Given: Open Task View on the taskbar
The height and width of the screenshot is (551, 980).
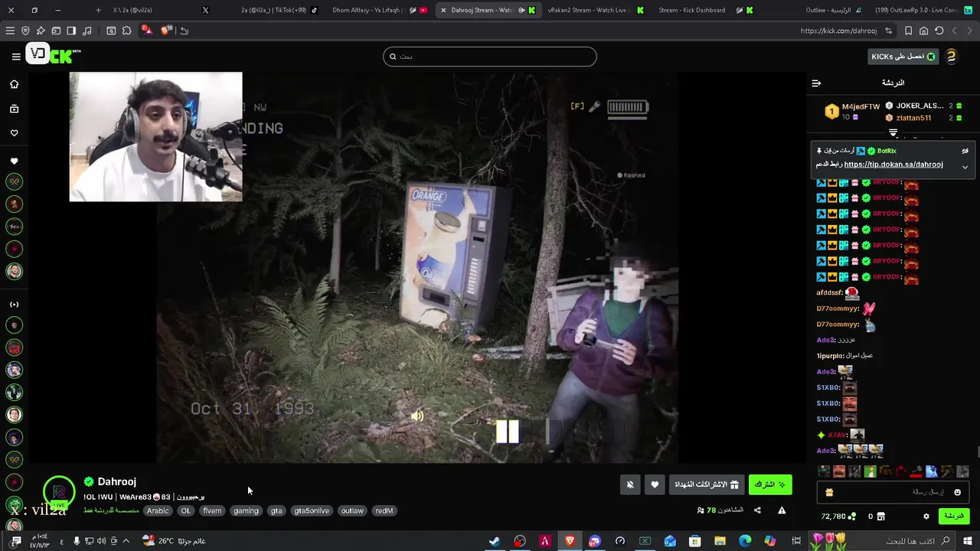Looking at the screenshot, I should [x=796, y=541].
